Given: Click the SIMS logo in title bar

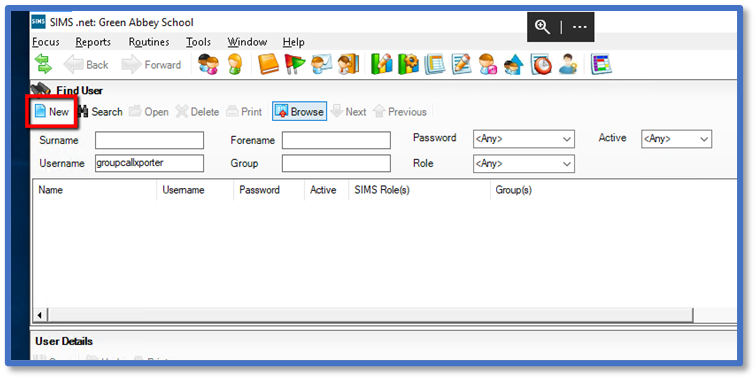Looking at the screenshot, I should (38, 22).
